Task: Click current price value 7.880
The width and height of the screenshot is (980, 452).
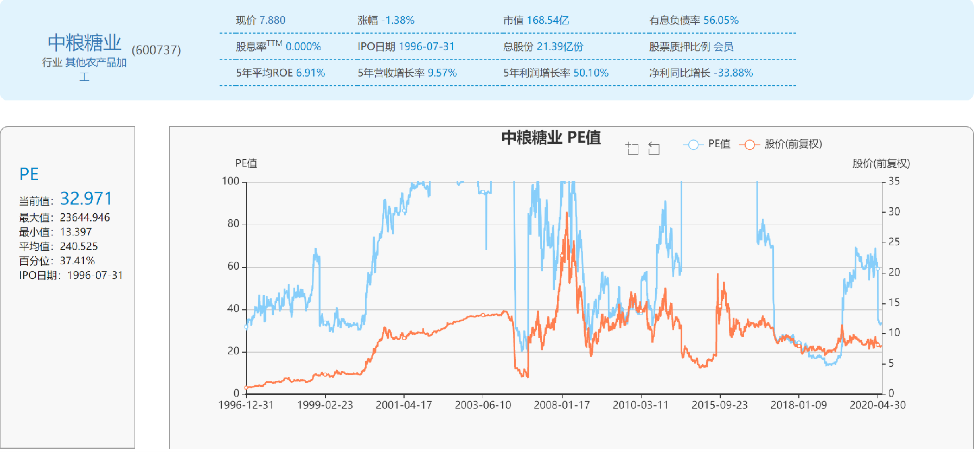Action: [x=272, y=21]
